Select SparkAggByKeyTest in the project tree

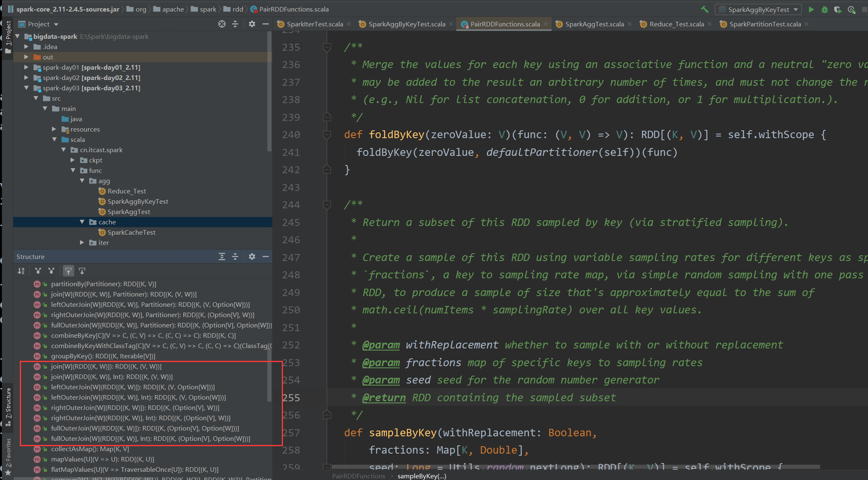click(138, 201)
